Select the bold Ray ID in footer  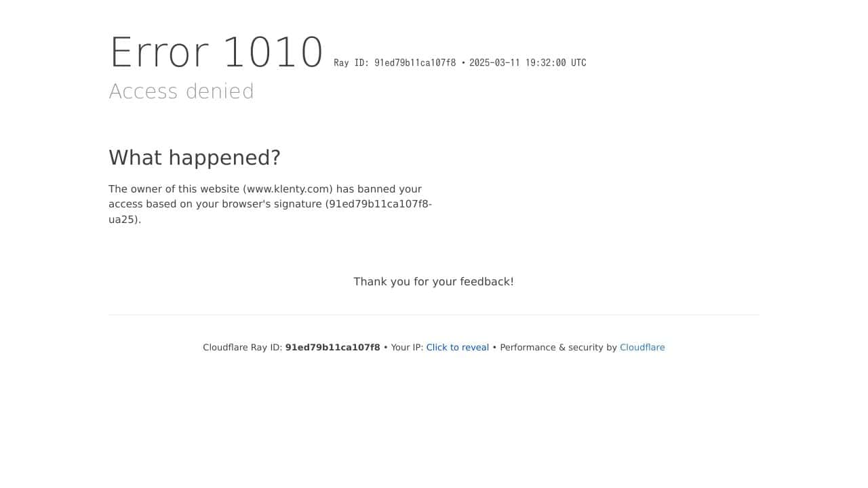click(x=333, y=347)
